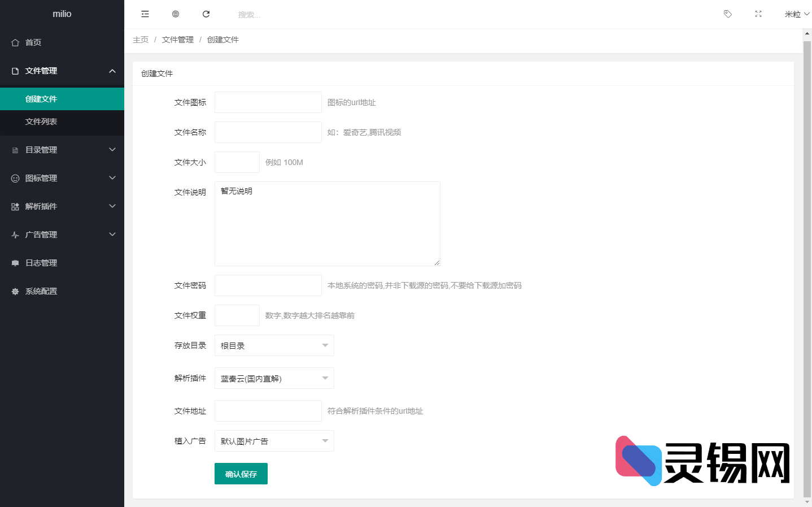Click the 系统配置 settings gear icon

click(14, 291)
